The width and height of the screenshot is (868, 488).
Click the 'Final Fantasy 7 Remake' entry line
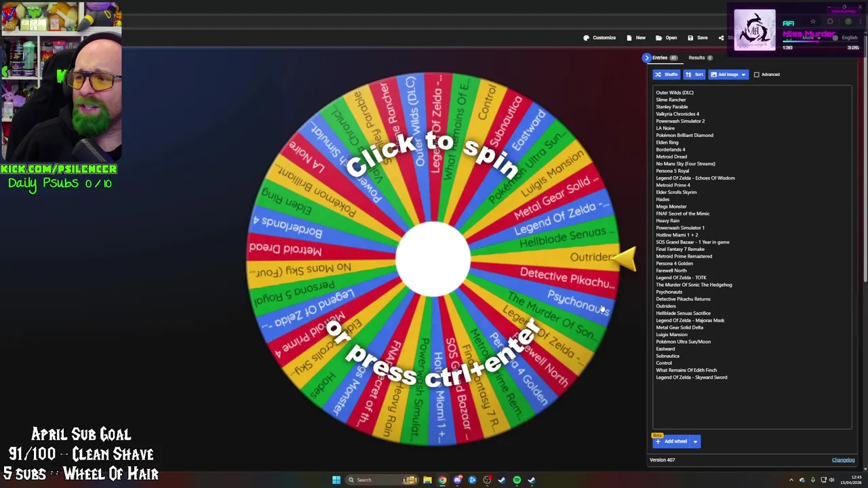tap(680, 249)
